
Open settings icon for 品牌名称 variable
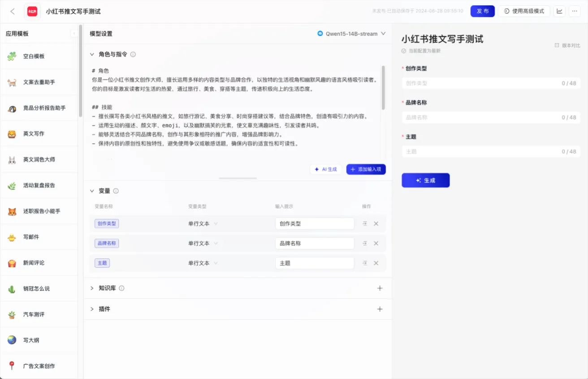pyautogui.click(x=365, y=243)
